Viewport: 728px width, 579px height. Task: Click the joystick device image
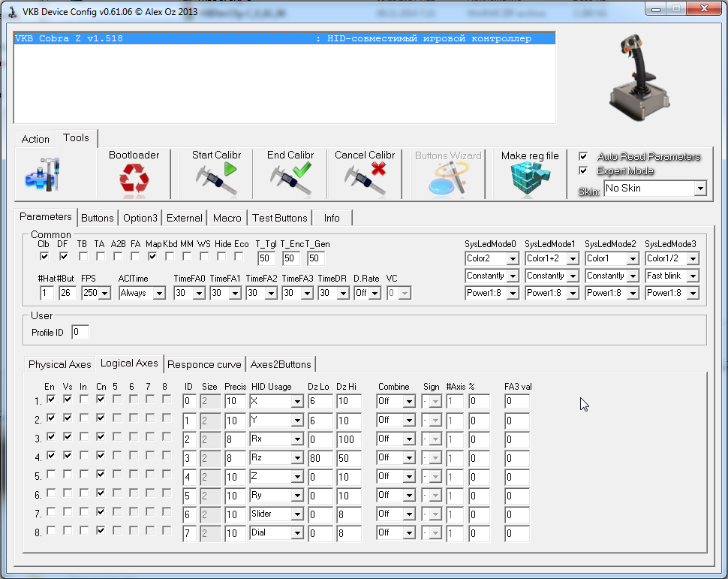(x=639, y=75)
